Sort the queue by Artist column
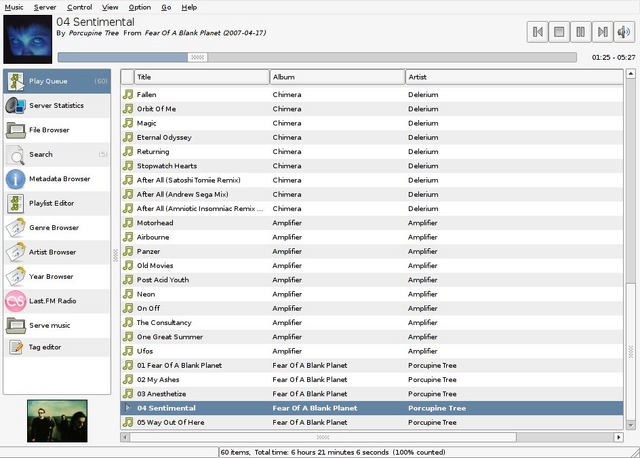The image size is (640, 458). point(514,77)
